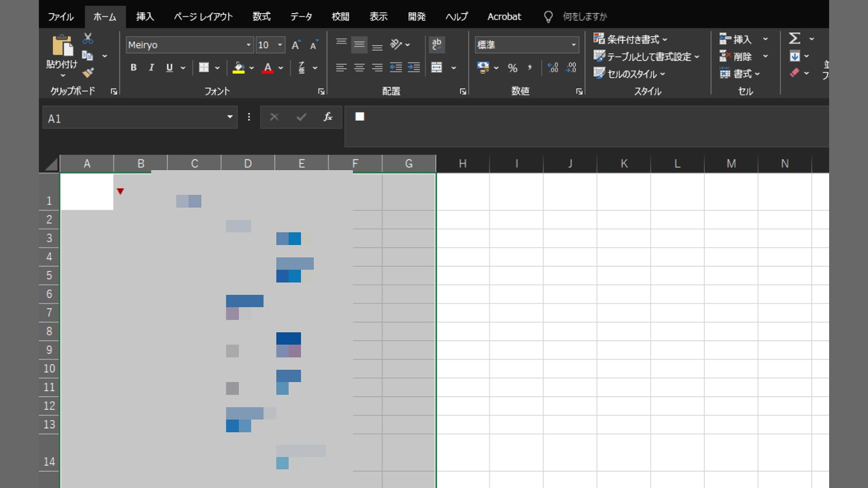Click the Clear eraser icon
868x488 pixels.
794,73
